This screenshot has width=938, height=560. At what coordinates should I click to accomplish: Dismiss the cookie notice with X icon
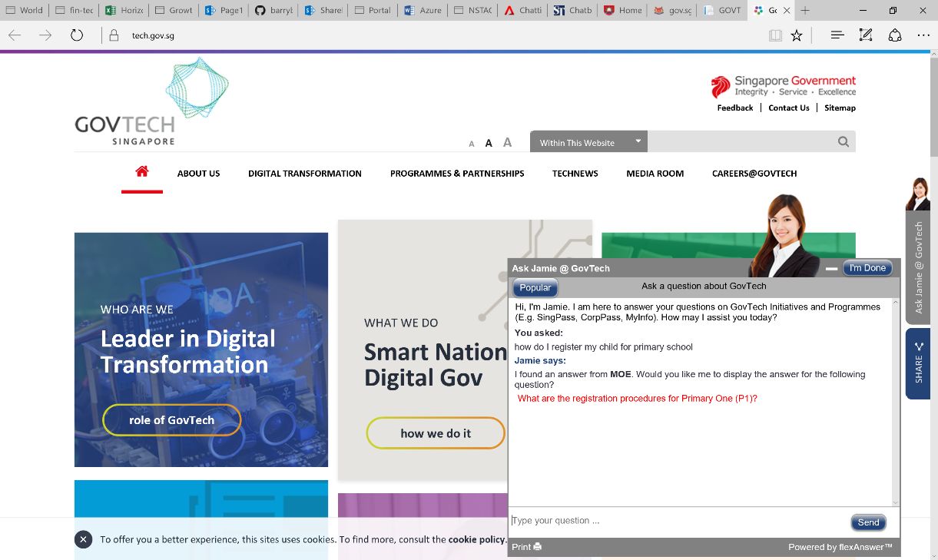pyautogui.click(x=83, y=539)
